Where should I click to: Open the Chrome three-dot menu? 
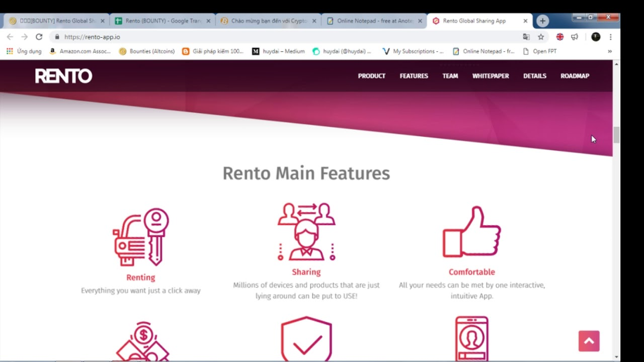610,37
